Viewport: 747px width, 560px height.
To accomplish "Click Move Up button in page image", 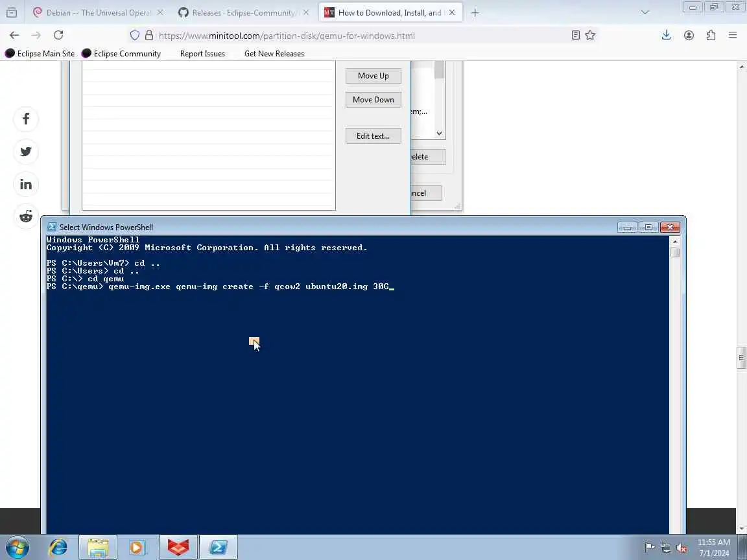I will coord(373,76).
